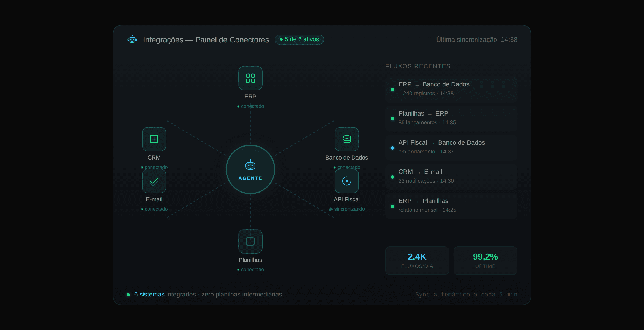Select the CRM to E-mail flow entry
This screenshot has height=330, width=644.
coord(451,177)
